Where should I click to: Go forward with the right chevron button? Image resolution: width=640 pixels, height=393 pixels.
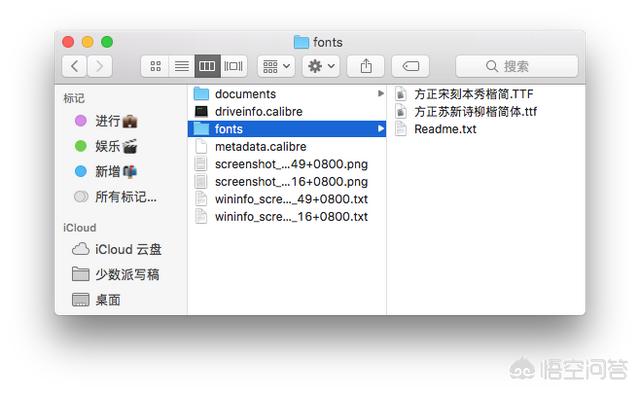tap(99, 66)
